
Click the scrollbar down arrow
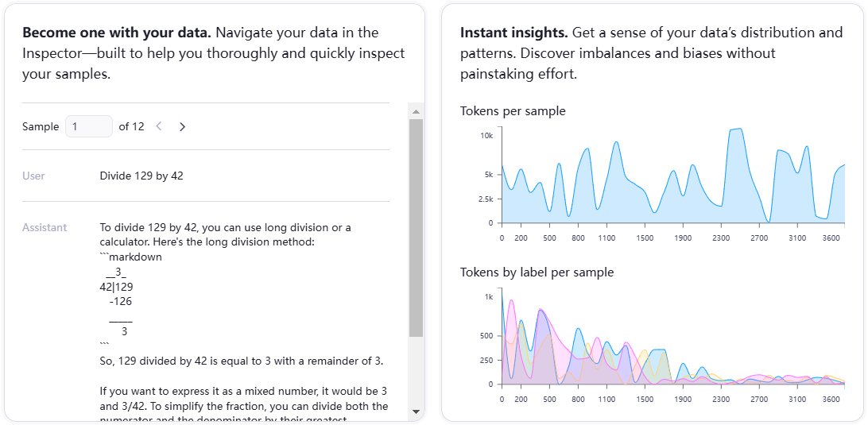point(416,411)
